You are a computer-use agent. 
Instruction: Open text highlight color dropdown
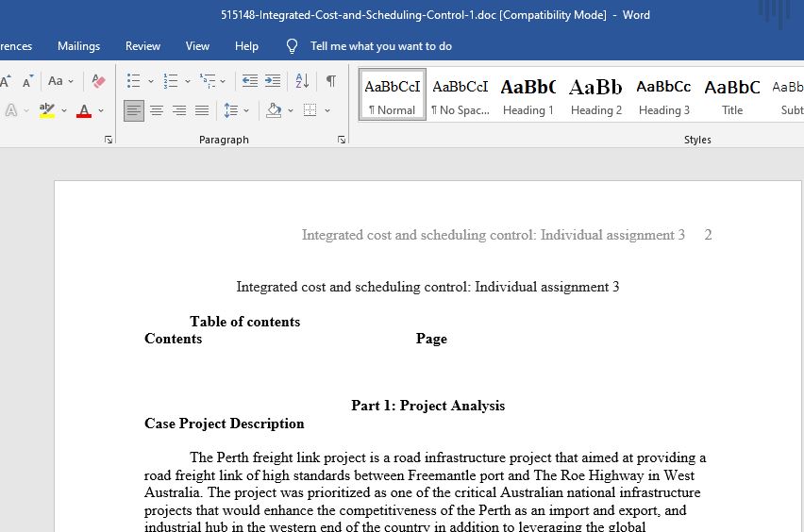click(64, 110)
